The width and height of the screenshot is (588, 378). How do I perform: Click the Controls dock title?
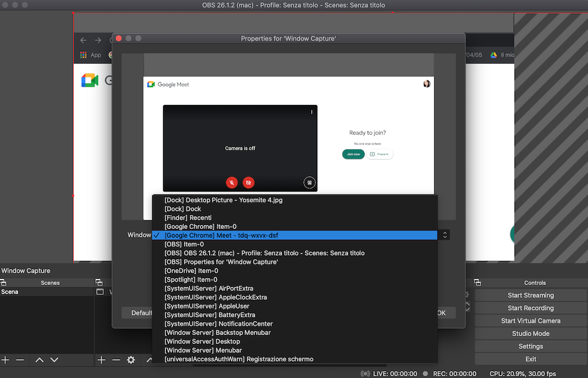(535, 283)
